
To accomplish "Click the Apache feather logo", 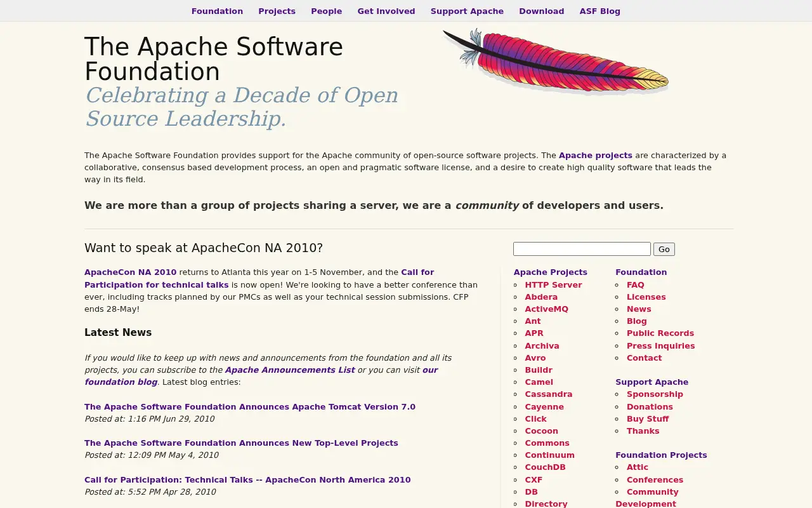I will click(x=556, y=62).
